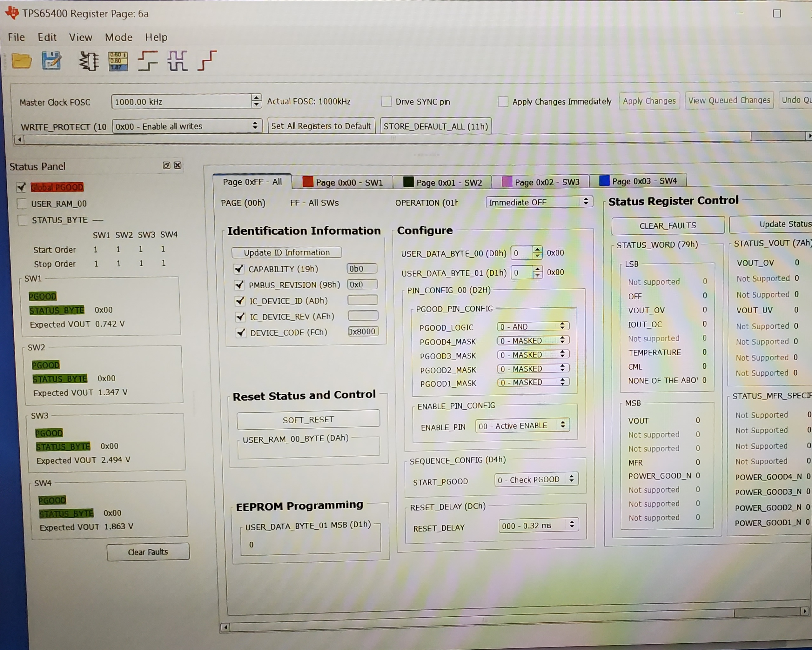Screen dimensions: 812x650
Task: Click the red rising step waveform icon
Action: coord(207,60)
